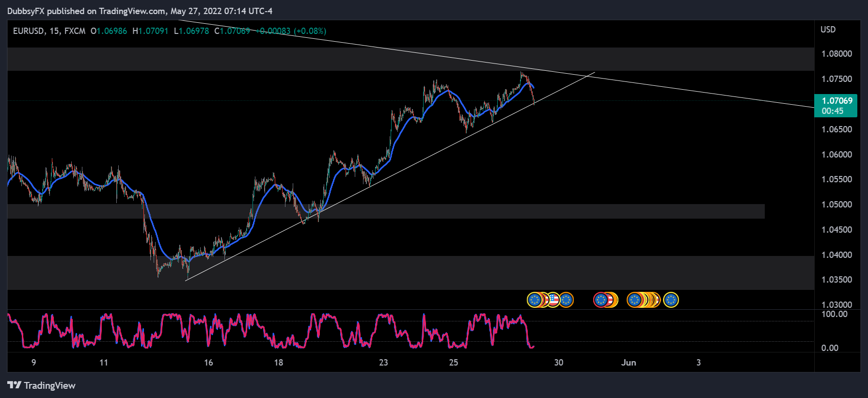Select the first yellow-ringed EU event icon

[535, 300]
